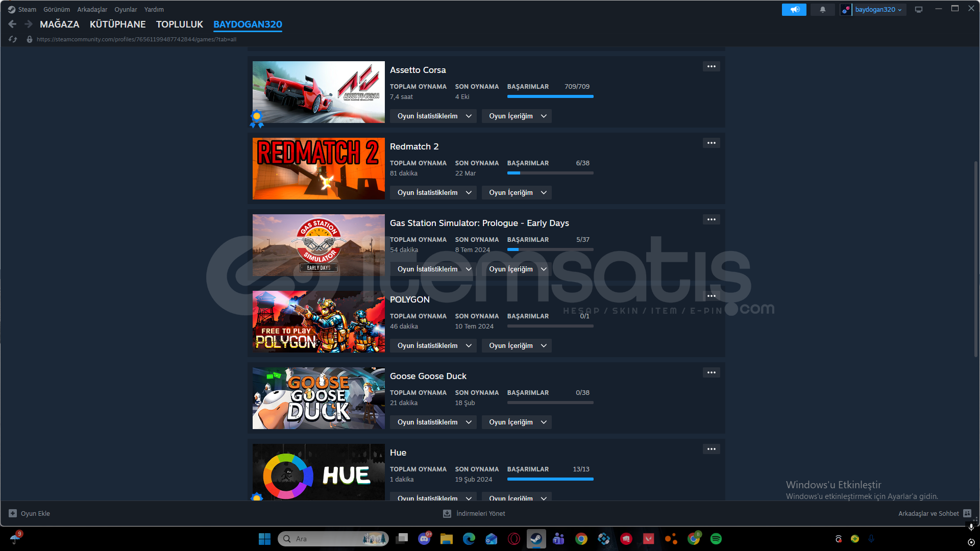Open the notifications bell icon
Viewport: 980px width, 551px height.
[822, 10]
